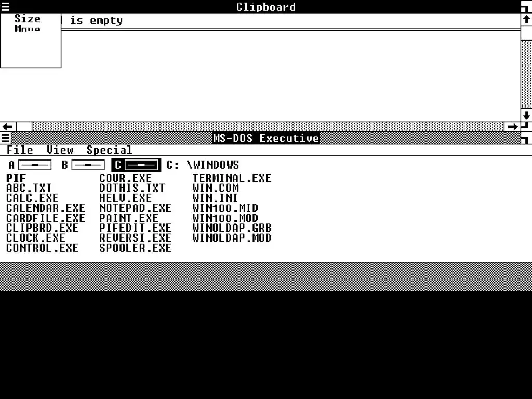Select WINOLDAP.MOD file

click(x=232, y=238)
